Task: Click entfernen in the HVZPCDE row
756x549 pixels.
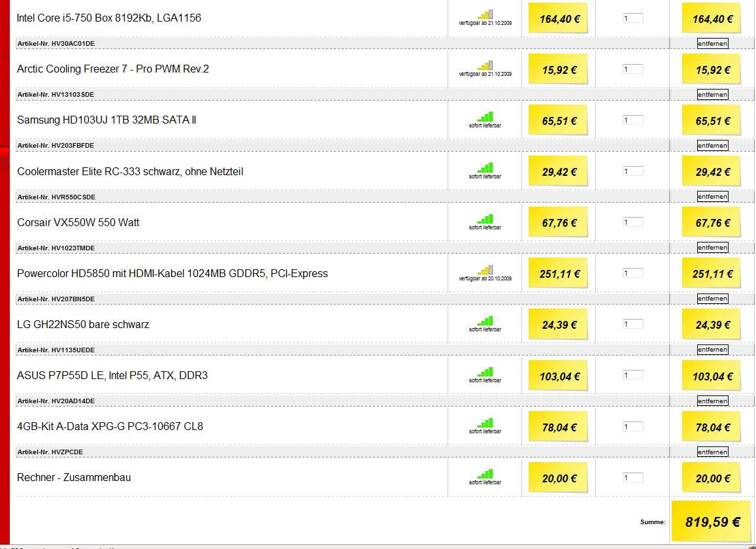Action: pyautogui.click(x=713, y=452)
